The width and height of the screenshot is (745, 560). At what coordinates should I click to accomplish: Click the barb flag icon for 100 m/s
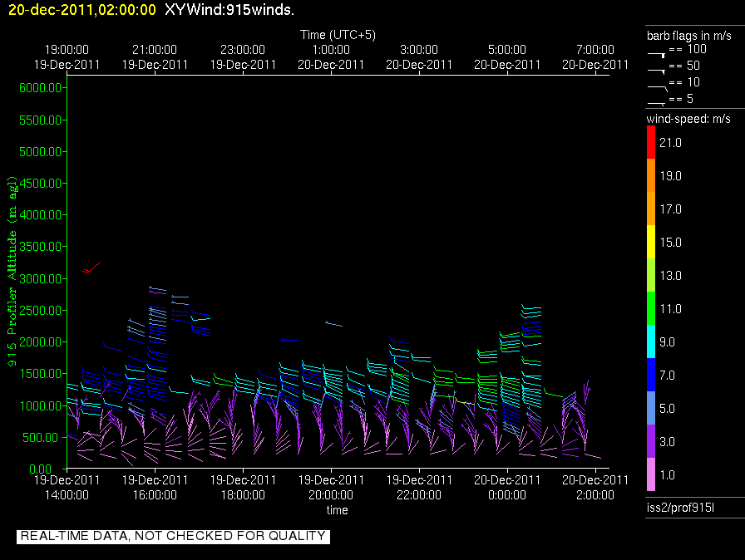point(656,55)
